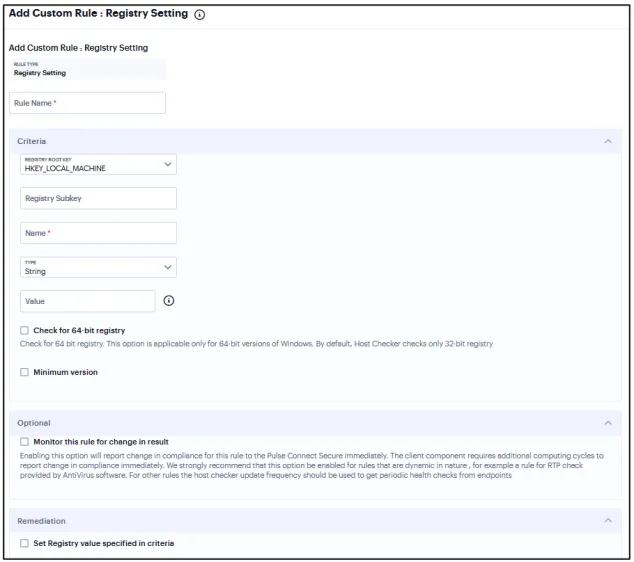634x562 pixels.
Task: Collapse the Remediation section chevron
Action: point(608,520)
